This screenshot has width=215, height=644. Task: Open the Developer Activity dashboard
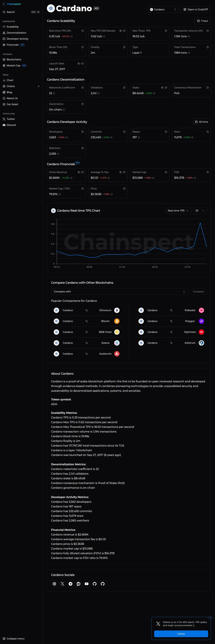pos(17,39)
